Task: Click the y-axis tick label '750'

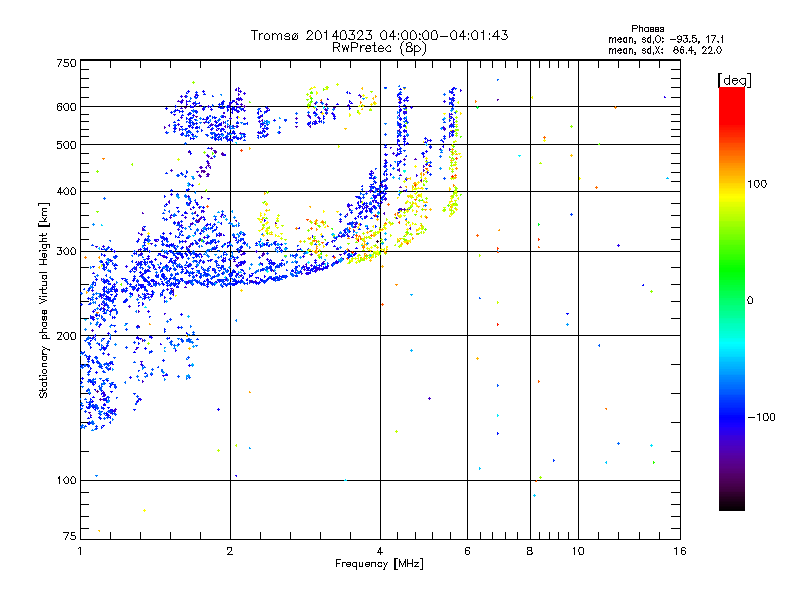Action: pyautogui.click(x=67, y=63)
